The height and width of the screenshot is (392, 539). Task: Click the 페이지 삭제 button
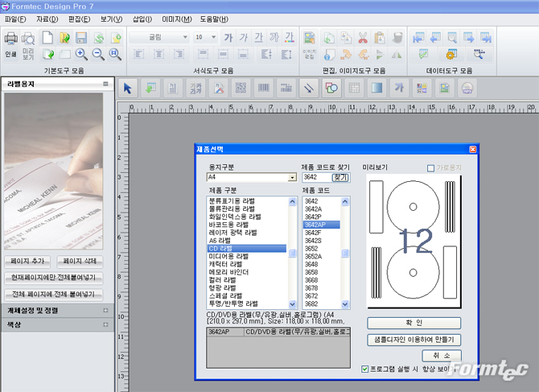80,262
